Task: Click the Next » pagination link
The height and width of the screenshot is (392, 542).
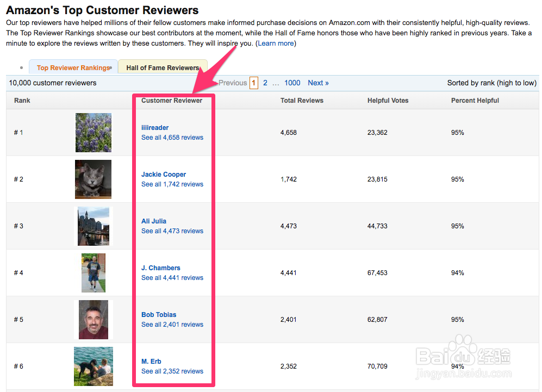Action: click(318, 83)
